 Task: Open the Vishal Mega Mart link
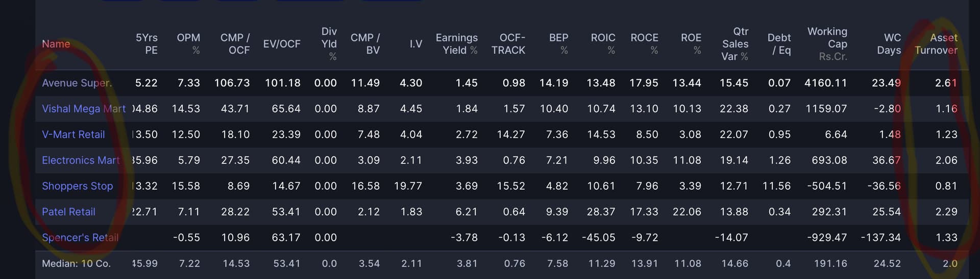tap(83, 109)
